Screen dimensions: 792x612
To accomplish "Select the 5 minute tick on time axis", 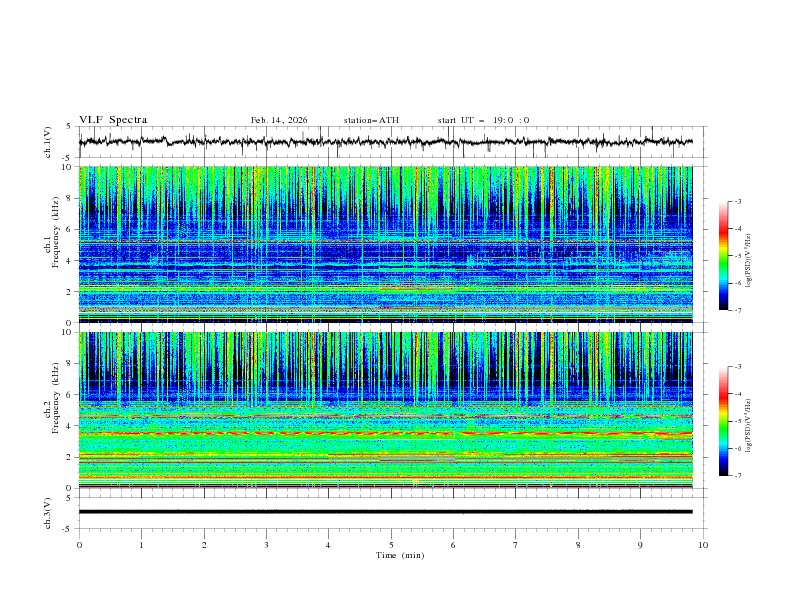I will click(x=391, y=544).
